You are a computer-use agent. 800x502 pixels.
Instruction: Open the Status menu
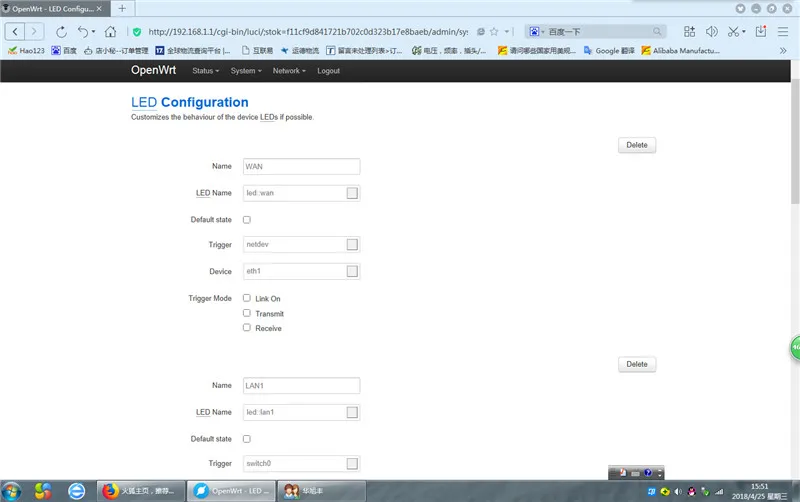tap(206, 71)
